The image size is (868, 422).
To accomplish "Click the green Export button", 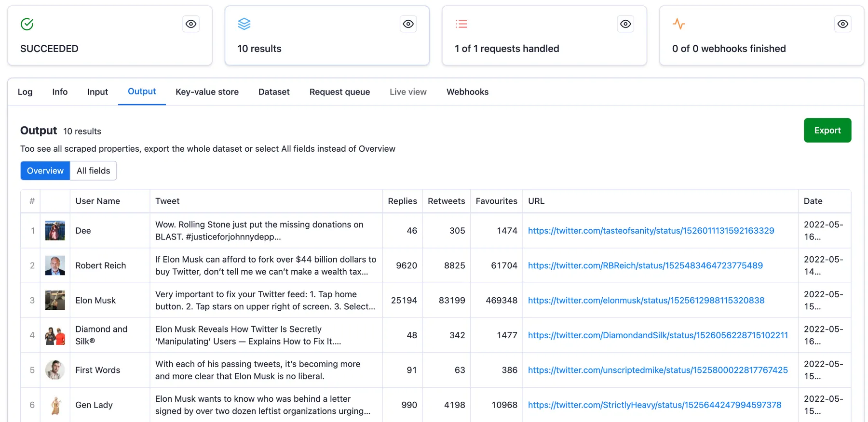I will (827, 131).
